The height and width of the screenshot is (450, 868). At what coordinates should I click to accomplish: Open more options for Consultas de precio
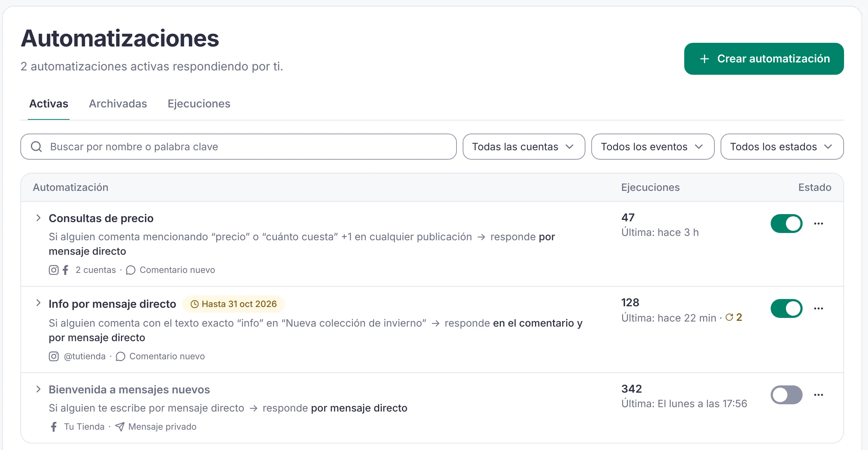[819, 224]
